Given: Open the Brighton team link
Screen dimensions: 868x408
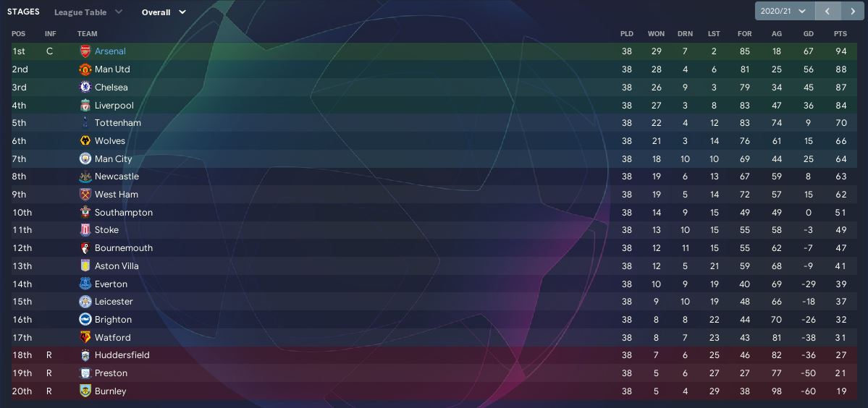Looking at the screenshot, I should [113, 320].
